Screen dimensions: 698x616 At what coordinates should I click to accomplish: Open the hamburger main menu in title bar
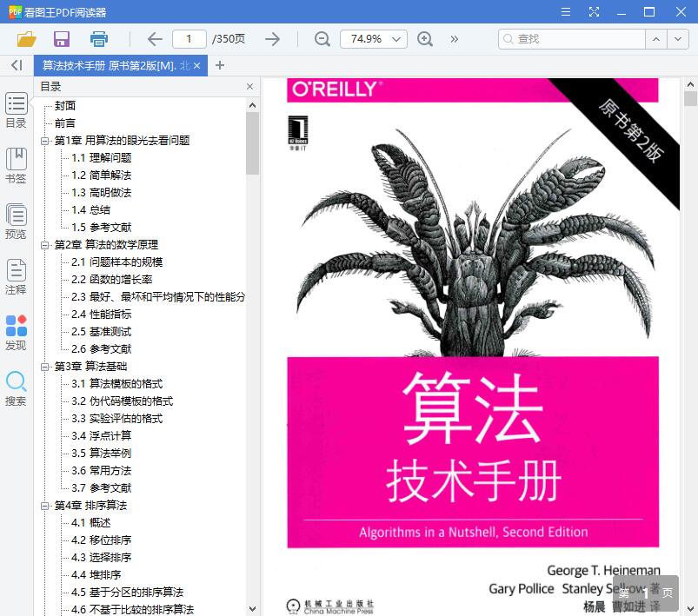566,11
